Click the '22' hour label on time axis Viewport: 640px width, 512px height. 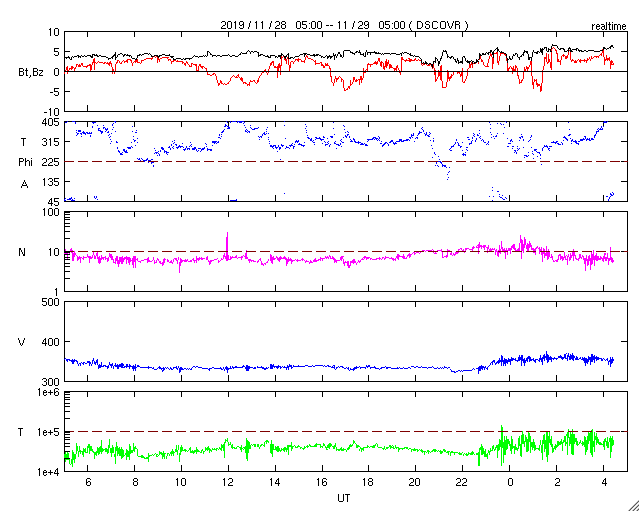462,482
